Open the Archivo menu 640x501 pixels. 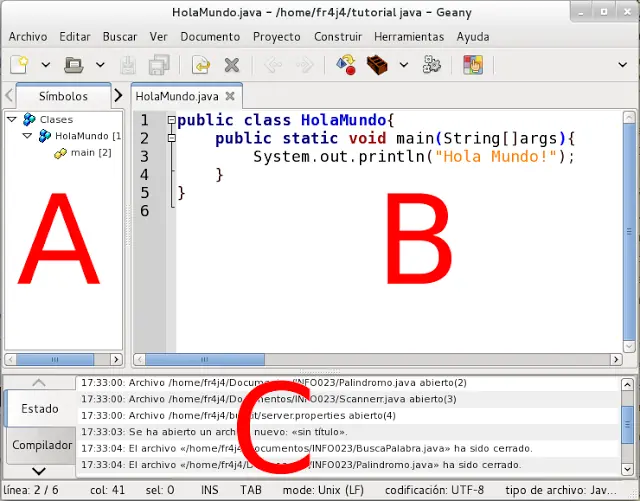point(28,37)
